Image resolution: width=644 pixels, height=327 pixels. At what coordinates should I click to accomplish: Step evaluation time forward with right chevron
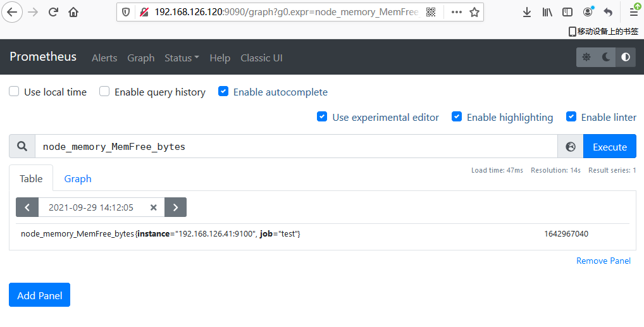175,207
